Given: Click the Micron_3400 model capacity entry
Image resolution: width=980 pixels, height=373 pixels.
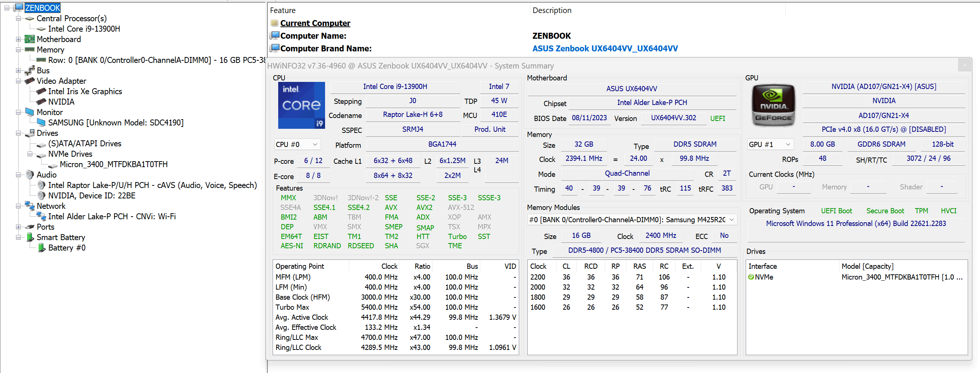Looking at the screenshot, I should 902,277.
